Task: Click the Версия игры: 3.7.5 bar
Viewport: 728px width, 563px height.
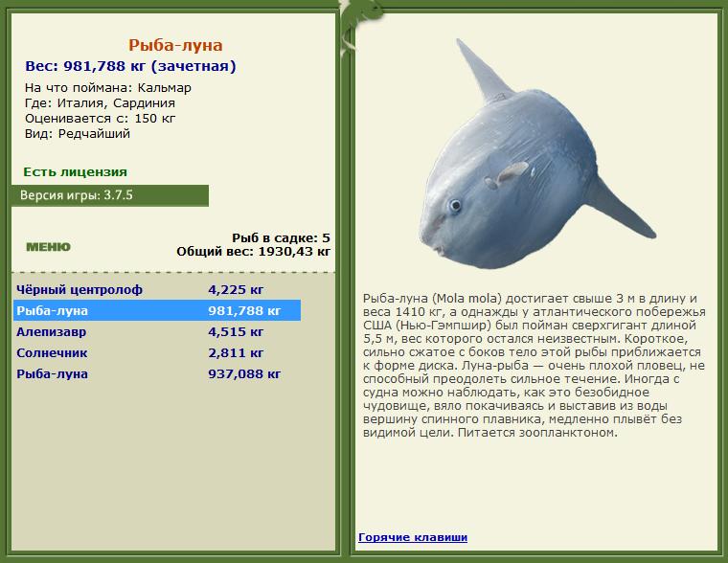Action: click(110, 195)
